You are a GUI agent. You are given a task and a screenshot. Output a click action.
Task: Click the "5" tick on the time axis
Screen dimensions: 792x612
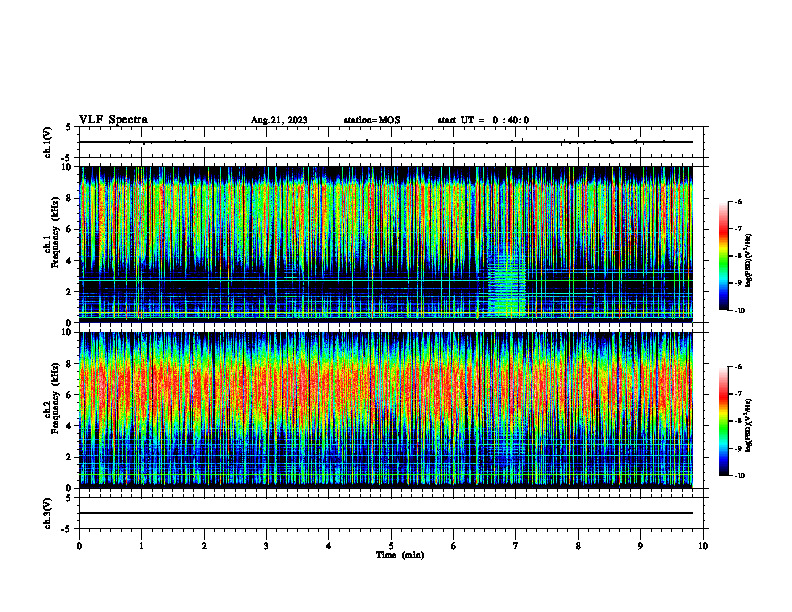pyautogui.click(x=391, y=546)
